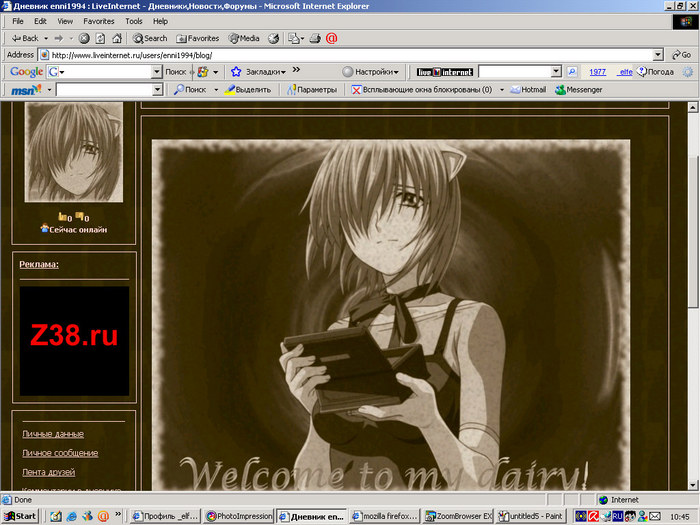This screenshot has width=700, height=525.
Task: Click the Mail toolbar icon
Action: pyautogui.click(x=293, y=38)
